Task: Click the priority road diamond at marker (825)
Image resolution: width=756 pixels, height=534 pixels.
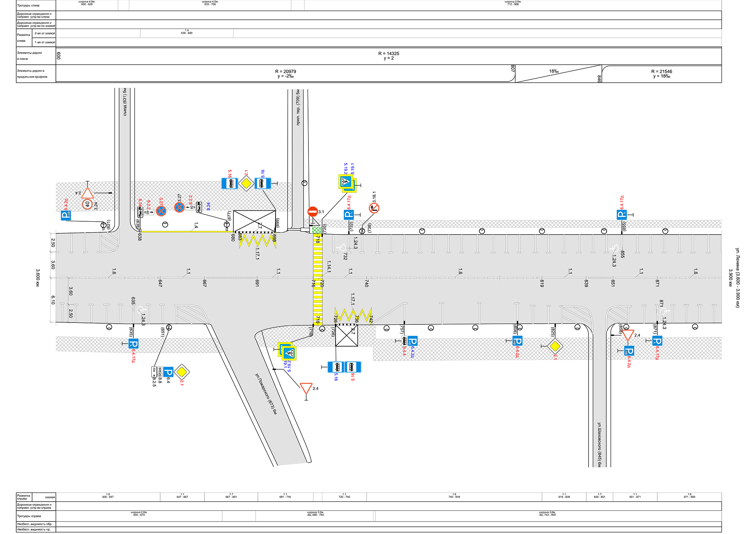Action: click(x=555, y=346)
